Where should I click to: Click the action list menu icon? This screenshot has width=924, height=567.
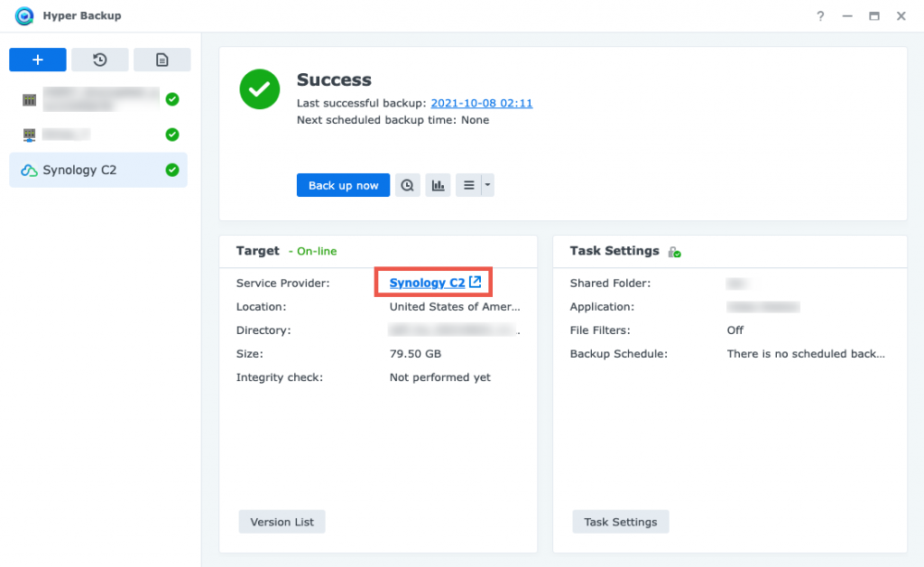coord(468,185)
